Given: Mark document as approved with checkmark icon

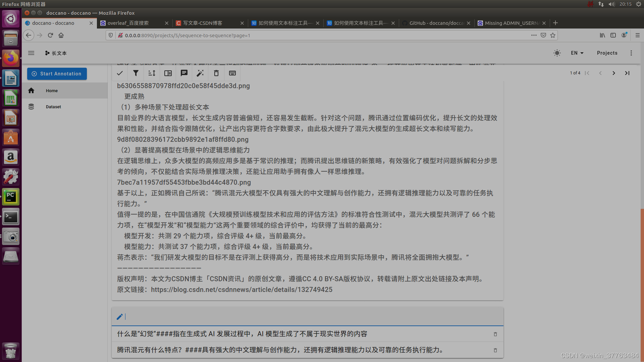Looking at the screenshot, I should [120, 73].
